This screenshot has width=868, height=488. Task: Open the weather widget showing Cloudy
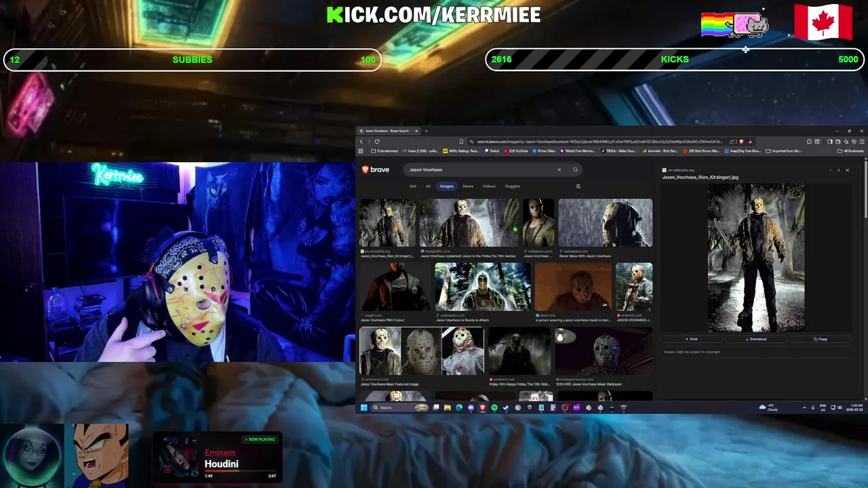[x=768, y=407]
